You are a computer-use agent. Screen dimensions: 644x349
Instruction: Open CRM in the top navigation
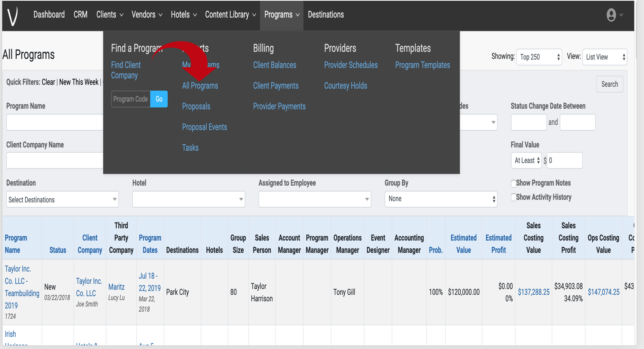[80, 15]
